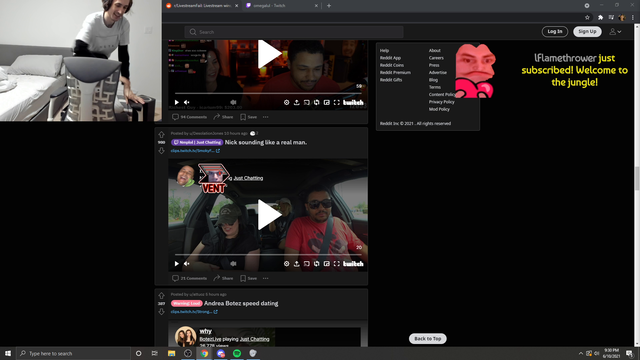Image resolution: width=640 pixels, height=360 pixels.
Task: Toggle fullscreen on the Nick clip player
Action: point(337,264)
